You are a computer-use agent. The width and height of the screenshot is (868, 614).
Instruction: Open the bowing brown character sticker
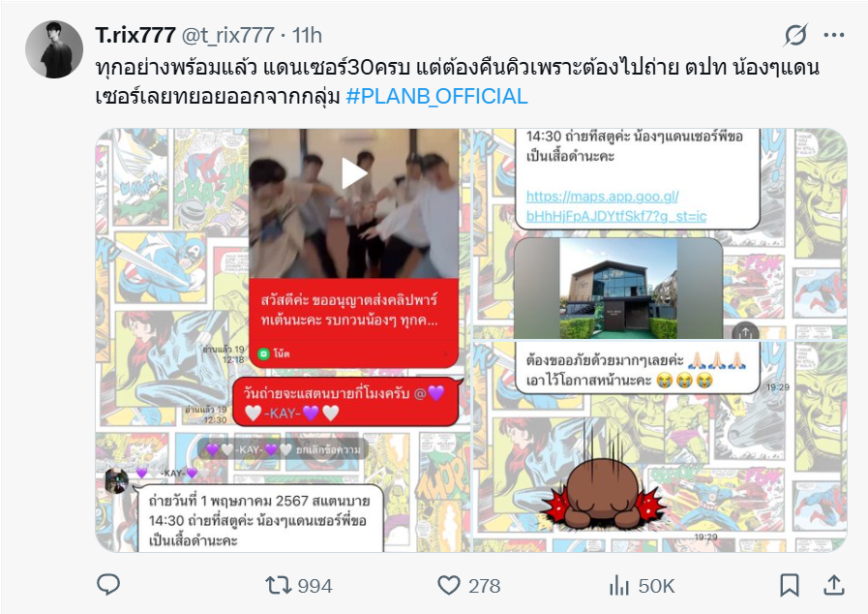click(602, 493)
